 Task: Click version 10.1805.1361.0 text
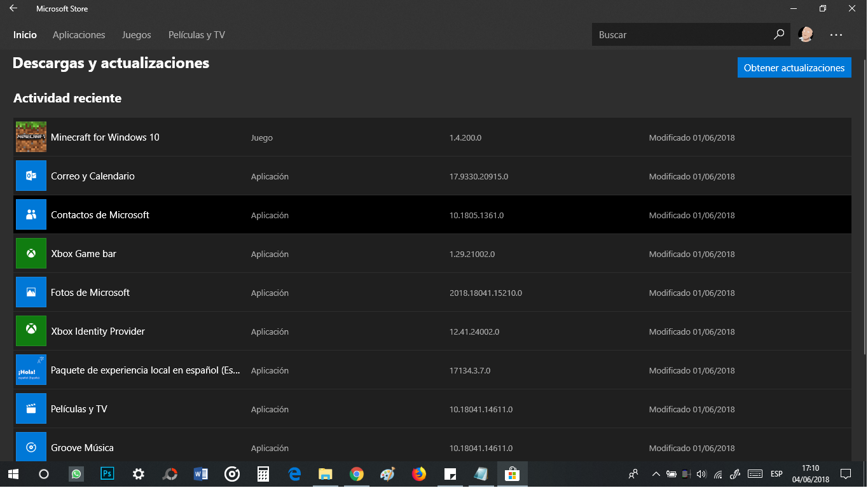(476, 215)
